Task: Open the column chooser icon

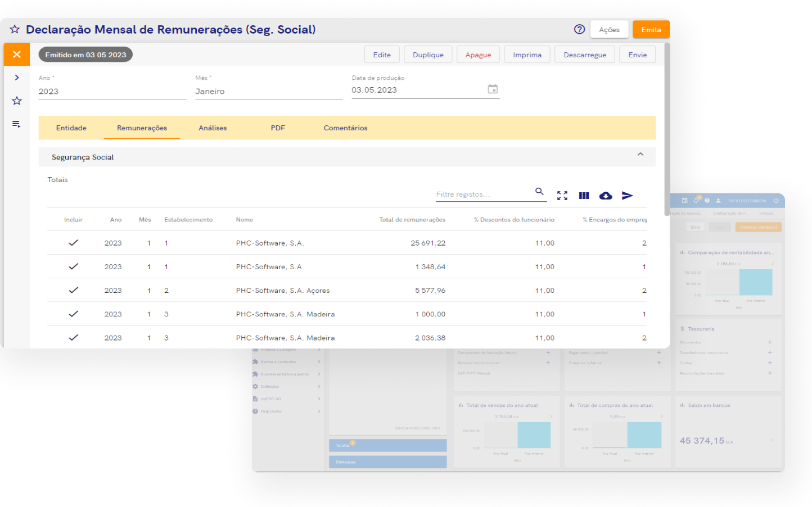Action: pos(584,196)
